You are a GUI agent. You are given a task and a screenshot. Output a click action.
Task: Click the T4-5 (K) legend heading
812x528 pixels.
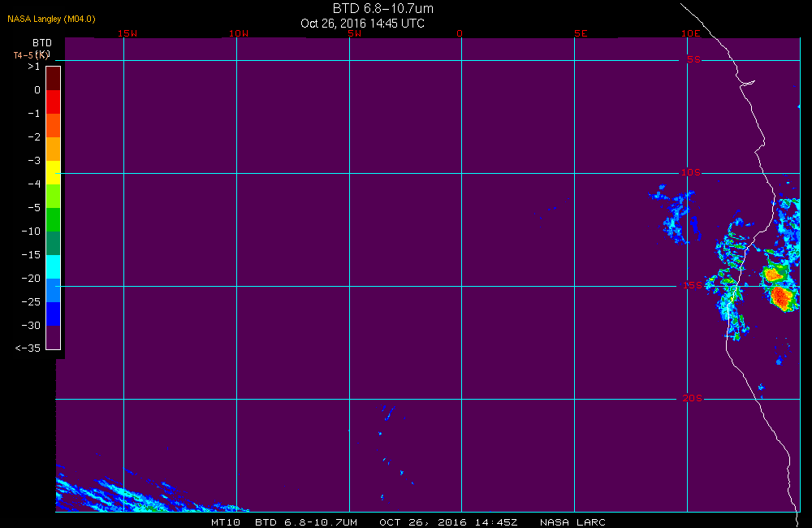[x=31, y=55]
